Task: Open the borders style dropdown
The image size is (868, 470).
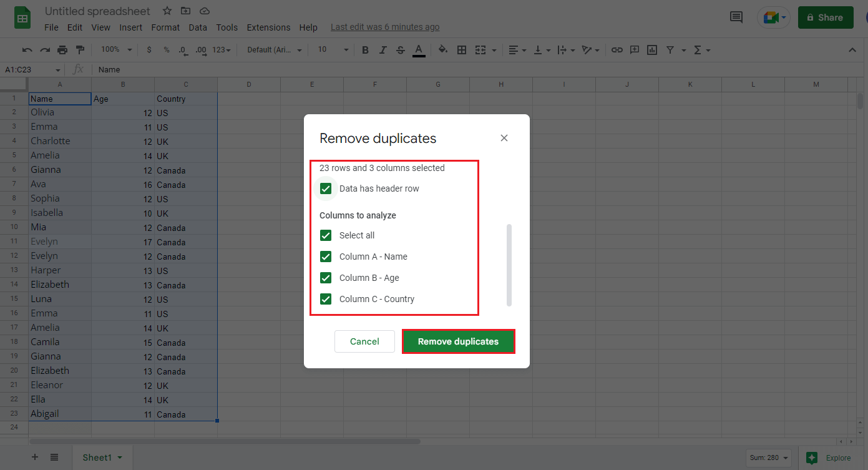Action: point(462,49)
